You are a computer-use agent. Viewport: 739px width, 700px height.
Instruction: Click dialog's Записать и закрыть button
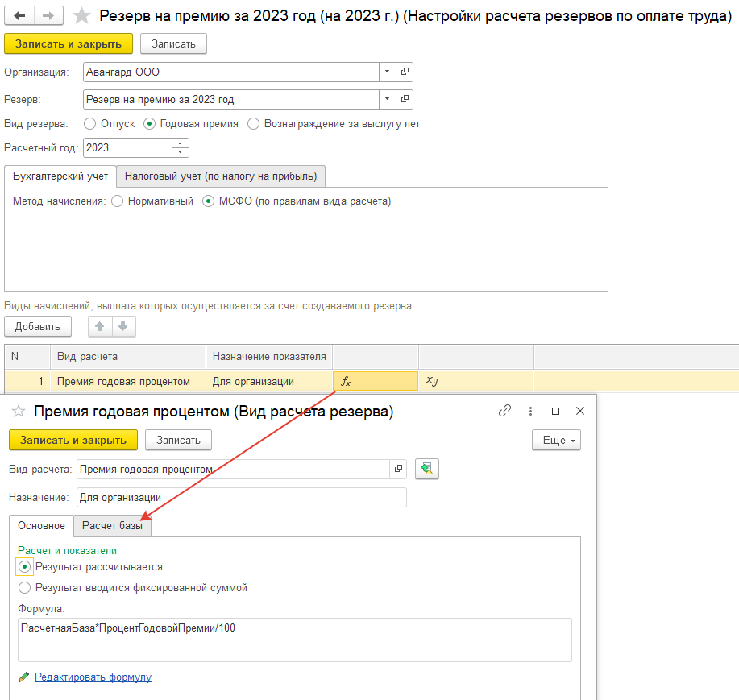[73, 440]
